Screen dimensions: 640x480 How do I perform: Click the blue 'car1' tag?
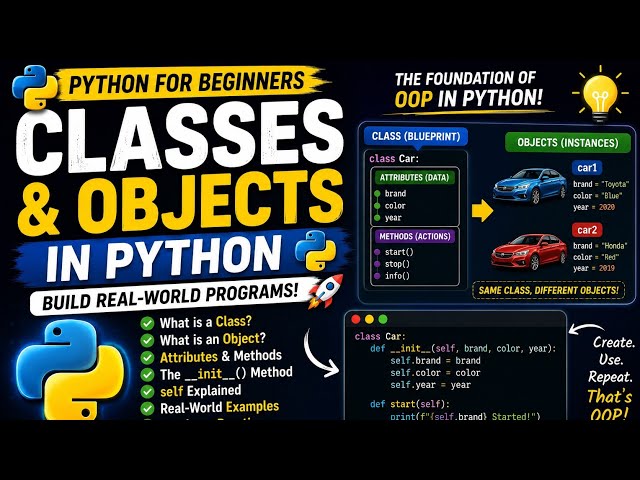pos(587,168)
